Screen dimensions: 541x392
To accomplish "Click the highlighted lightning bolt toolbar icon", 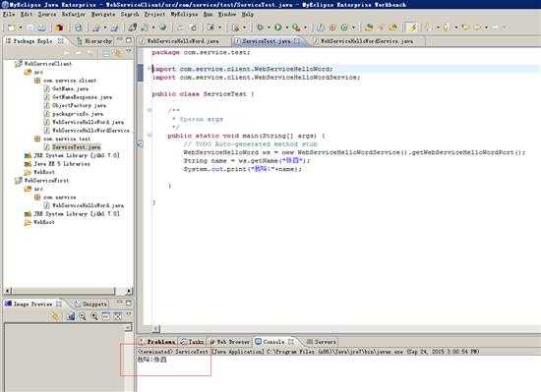I will 411,28.
